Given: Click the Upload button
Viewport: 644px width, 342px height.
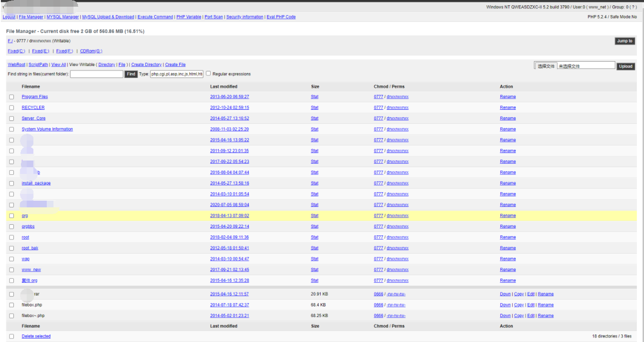Looking at the screenshot, I should click(x=626, y=66).
